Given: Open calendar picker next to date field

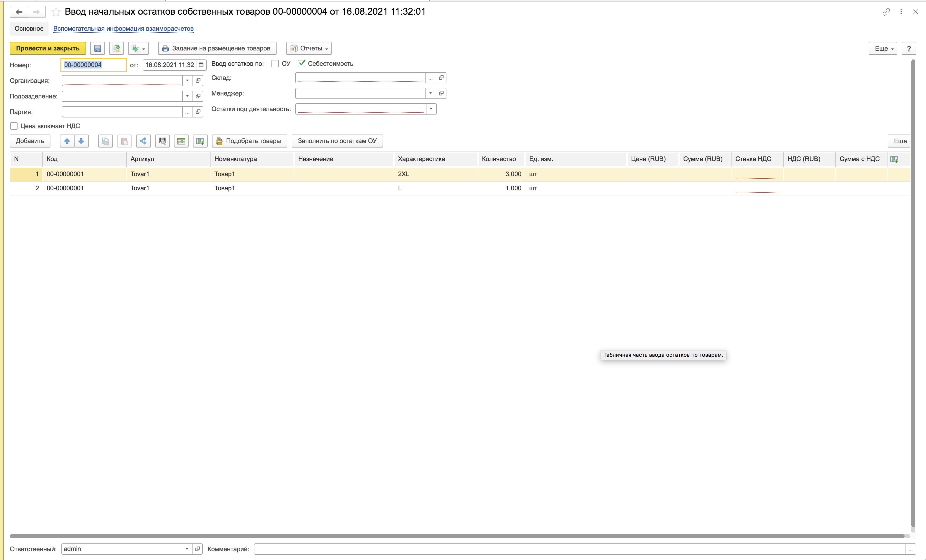Looking at the screenshot, I should [201, 65].
